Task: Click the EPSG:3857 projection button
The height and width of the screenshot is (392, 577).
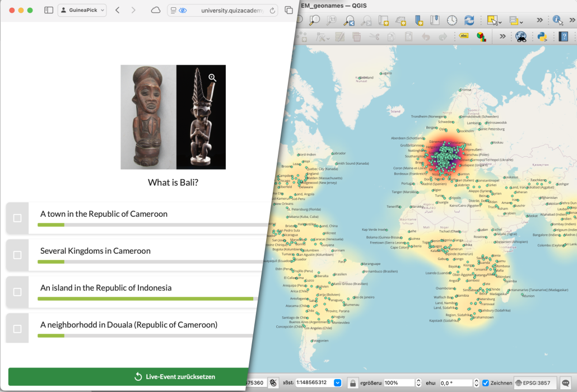Action: tap(535, 383)
